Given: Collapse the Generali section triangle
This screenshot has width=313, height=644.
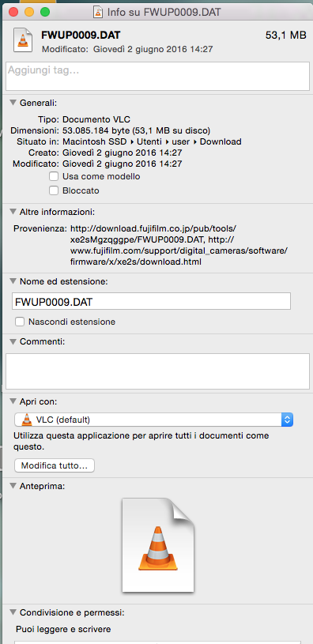Looking at the screenshot, I should [13, 102].
